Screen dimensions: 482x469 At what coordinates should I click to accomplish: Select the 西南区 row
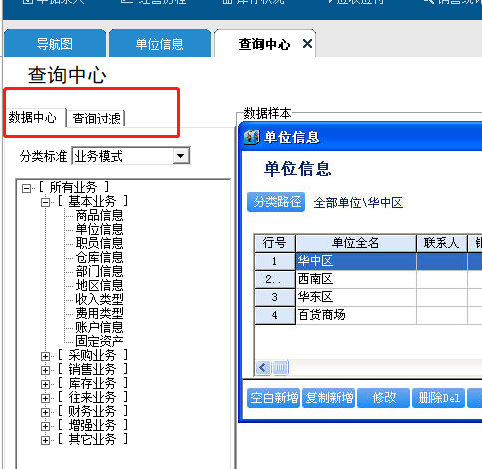368,279
